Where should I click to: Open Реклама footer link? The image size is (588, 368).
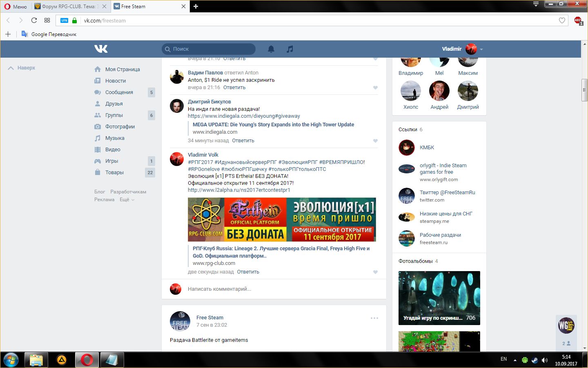(x=105, y=200)
